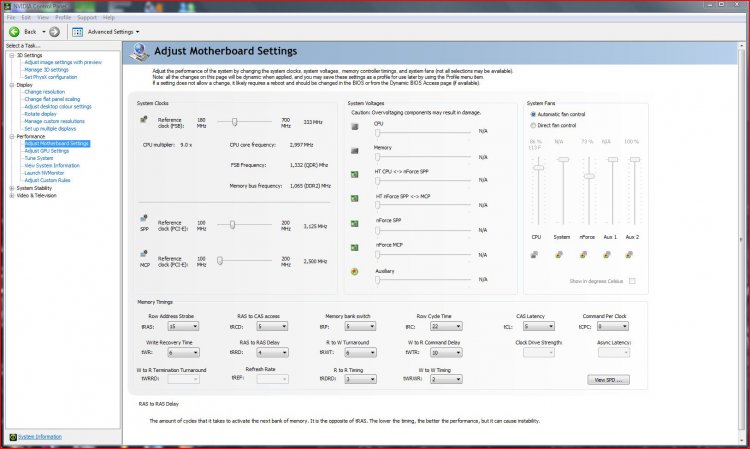This screenshot has width=750, height=449.
Task: Select Direct fan control radio button
Action: click(533, 125)
